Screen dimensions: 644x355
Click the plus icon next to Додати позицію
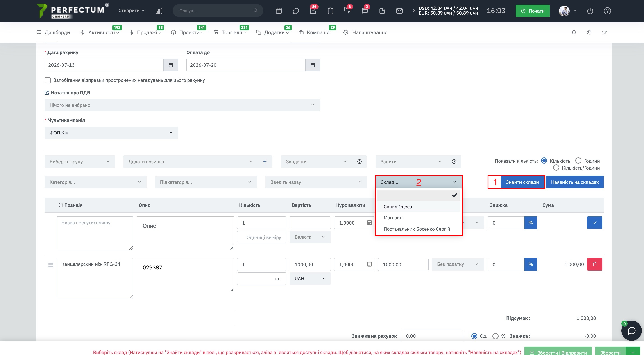tap(265, 162)
